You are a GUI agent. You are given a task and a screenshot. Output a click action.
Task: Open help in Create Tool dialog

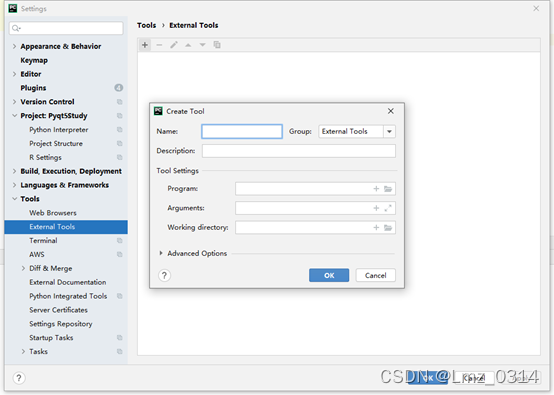(164, 275)
